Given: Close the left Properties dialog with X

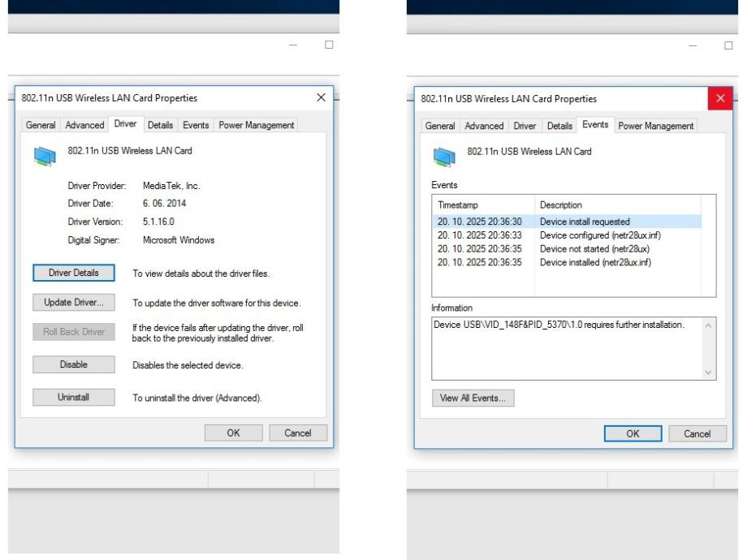Looking at the screenshot, I should [x=321, y=97].
